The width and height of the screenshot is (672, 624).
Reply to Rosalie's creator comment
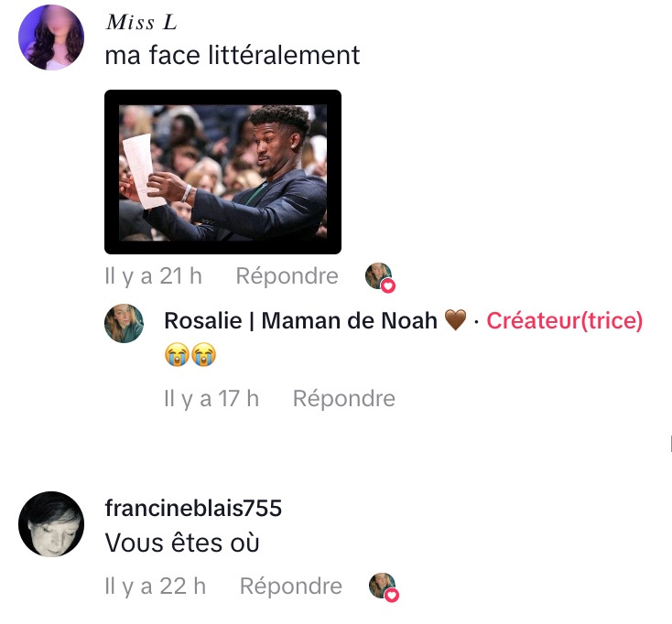point(343,399)
